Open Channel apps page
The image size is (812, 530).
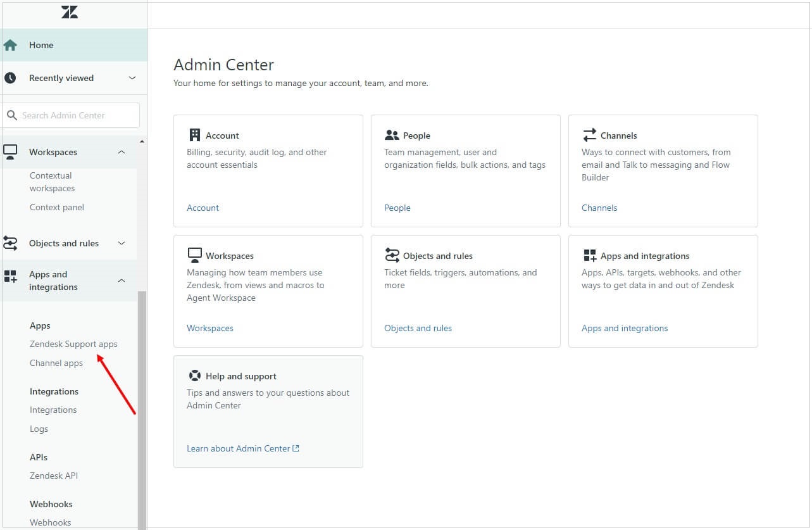click(56, 363)
